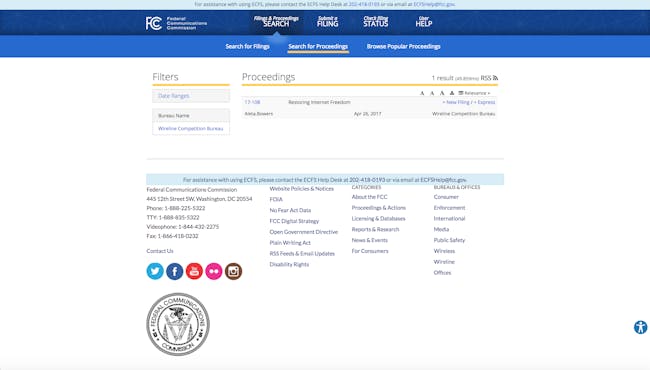Start a New Filing for 17-108
This screenshot has height=370, width=650.
tap(456, 102)
